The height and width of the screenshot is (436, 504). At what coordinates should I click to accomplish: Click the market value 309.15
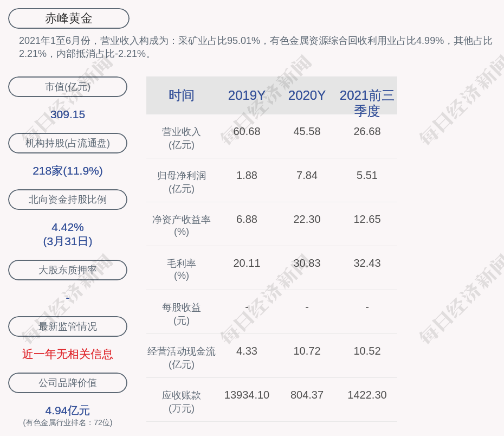coord(68,114)
